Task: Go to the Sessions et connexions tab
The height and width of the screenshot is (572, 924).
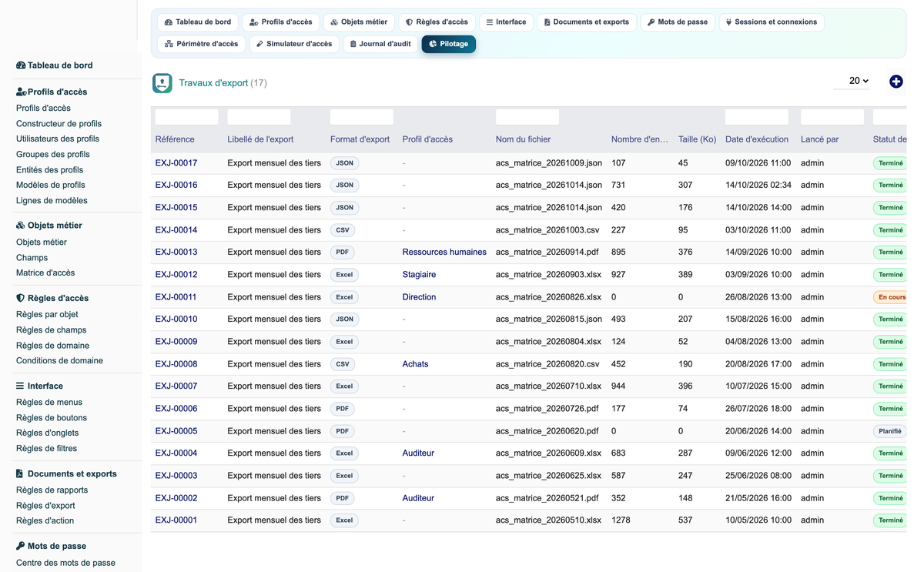Action: point(772,22)
